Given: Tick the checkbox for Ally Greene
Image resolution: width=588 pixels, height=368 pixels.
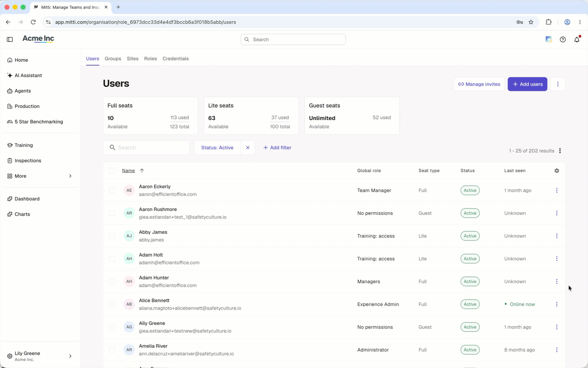Looking at the screenshot, I should tap(112, 327).
